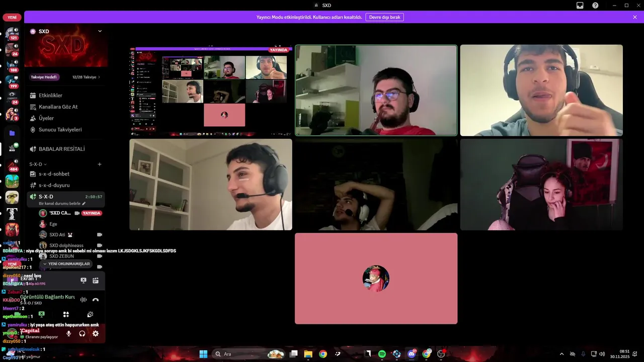
Task: Edit Bir kanal durumu belirle status
Action: click(x=62, y=204)
